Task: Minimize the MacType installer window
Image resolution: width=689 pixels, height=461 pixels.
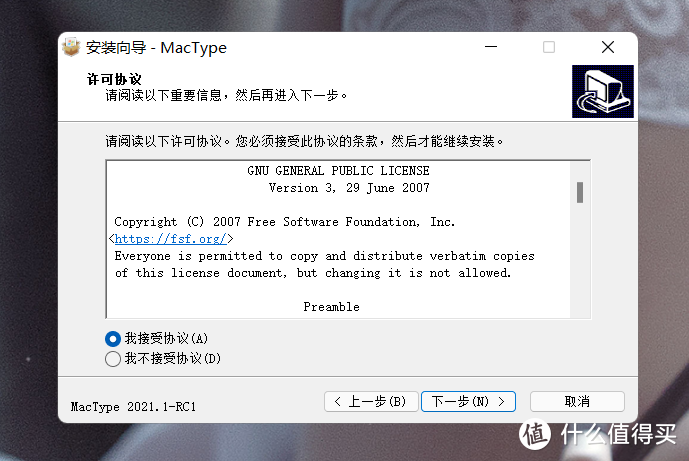Action: (x=491, y=47)
